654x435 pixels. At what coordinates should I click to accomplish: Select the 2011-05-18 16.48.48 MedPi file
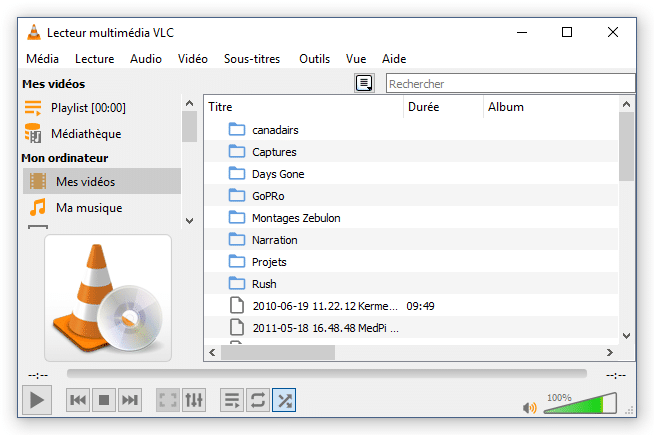(x=411, y=328)
